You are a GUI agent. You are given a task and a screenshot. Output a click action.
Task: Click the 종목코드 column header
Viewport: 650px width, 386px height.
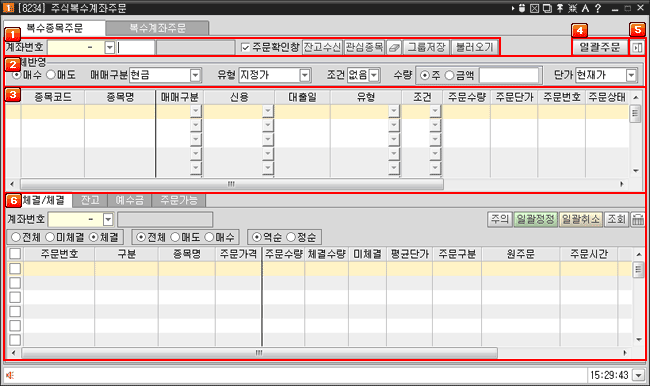point(53,97)
